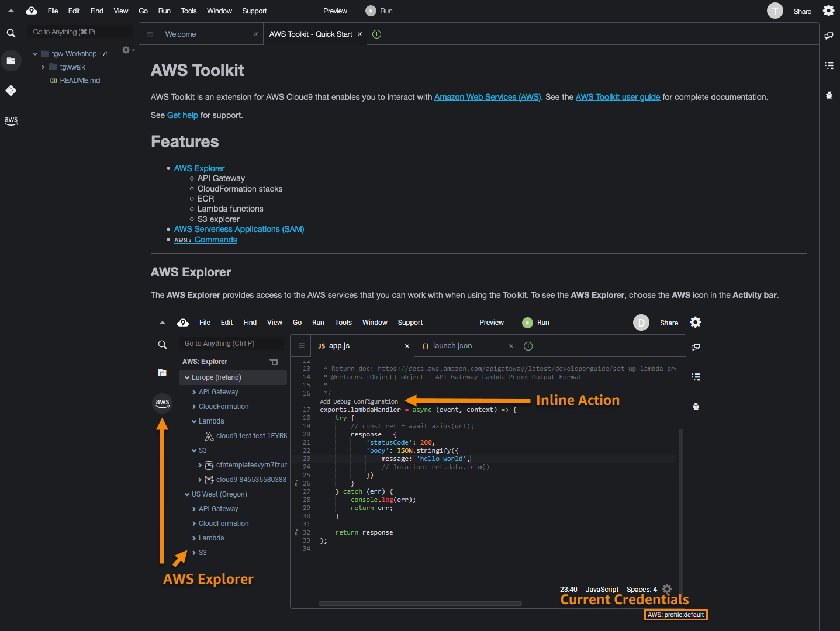840x631 pixels.
Task: Click the Environment file tree icon
Action: click(x=11, y=61)
